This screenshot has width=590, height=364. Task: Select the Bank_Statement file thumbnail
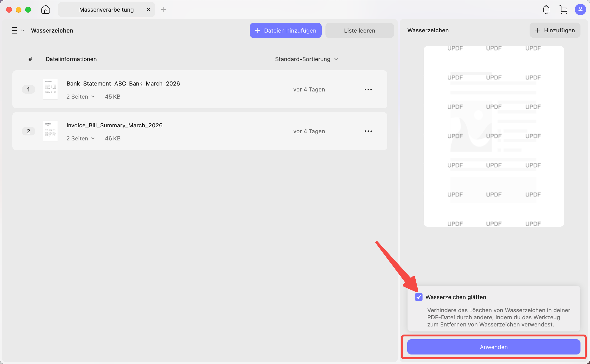pyautogui.click(x=50, y=89)
